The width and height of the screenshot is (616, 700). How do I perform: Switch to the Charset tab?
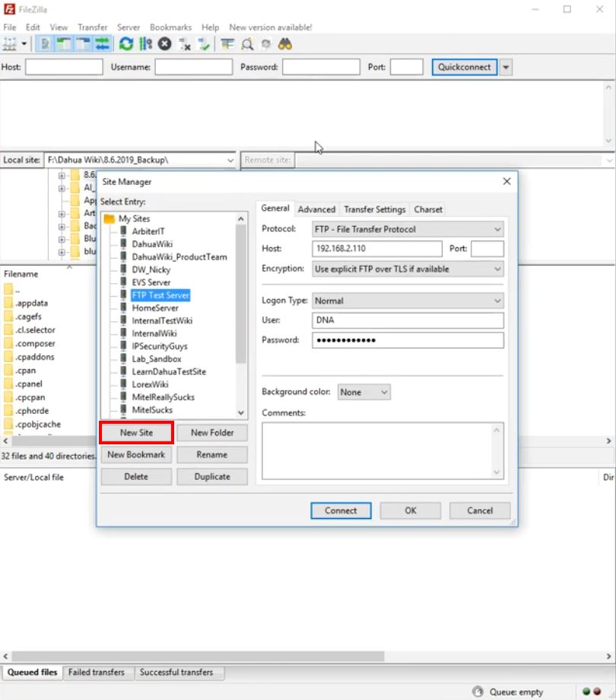427,209
